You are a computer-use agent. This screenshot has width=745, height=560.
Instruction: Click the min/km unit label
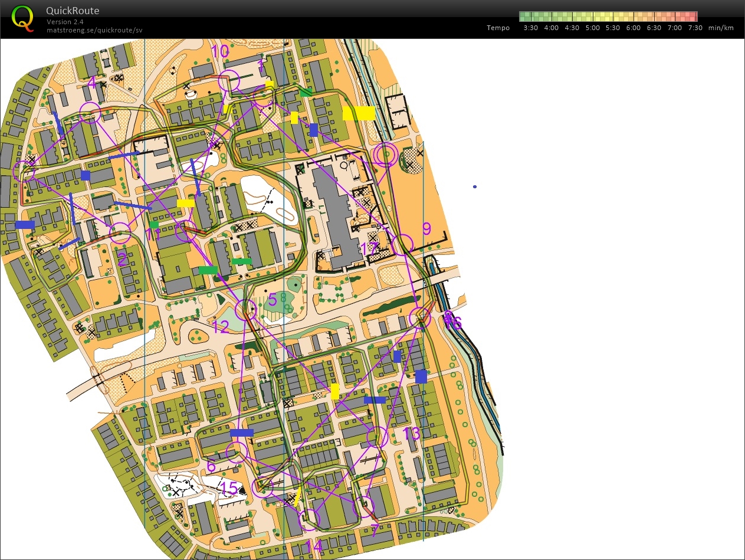click(721, 28)
